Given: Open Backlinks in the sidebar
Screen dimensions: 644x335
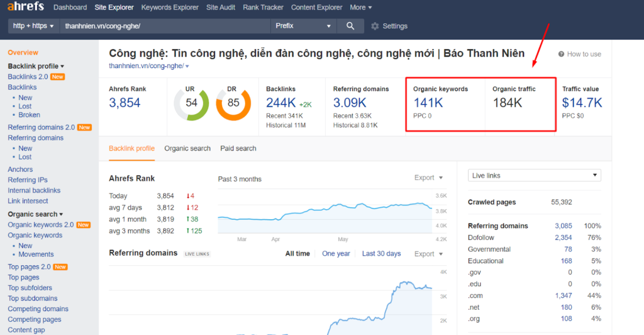Looking at the screenshot, I should pos(22,87).
